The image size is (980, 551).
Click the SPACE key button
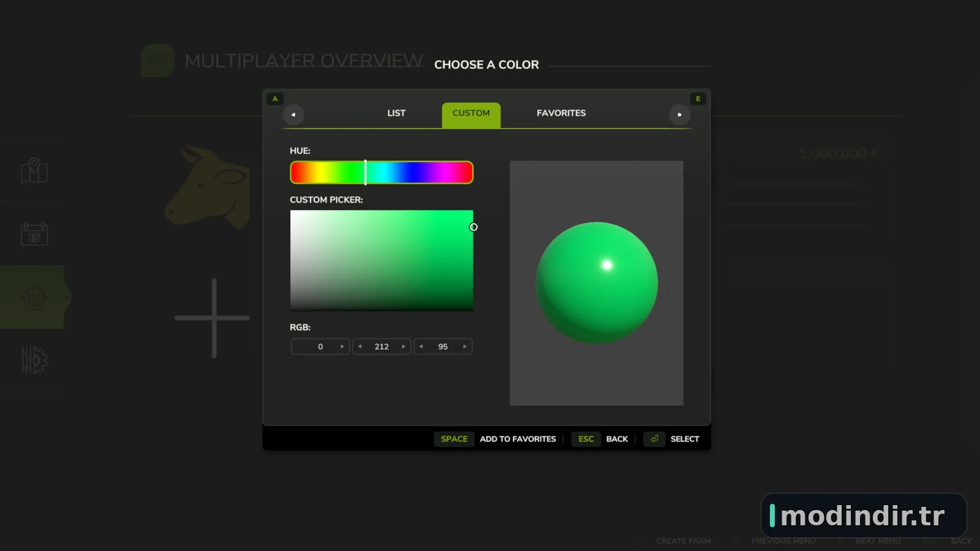(454, 439)
